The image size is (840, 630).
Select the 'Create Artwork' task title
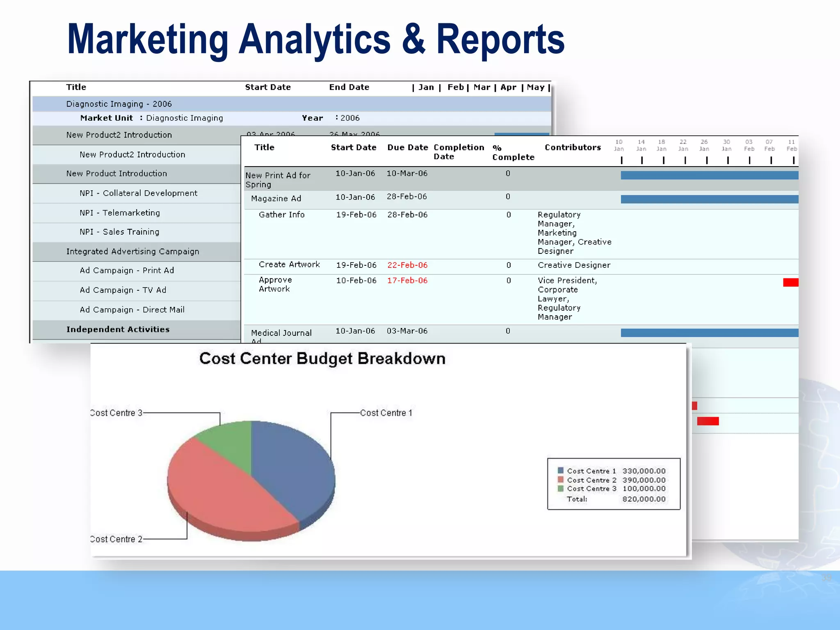pos(289,265)
